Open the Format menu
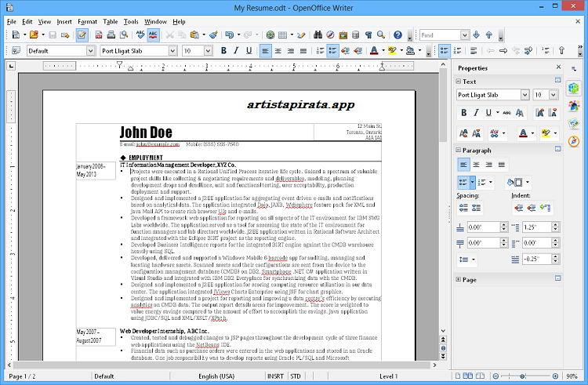The height and width of the screenshot is (385, 588). pos(87,21)
